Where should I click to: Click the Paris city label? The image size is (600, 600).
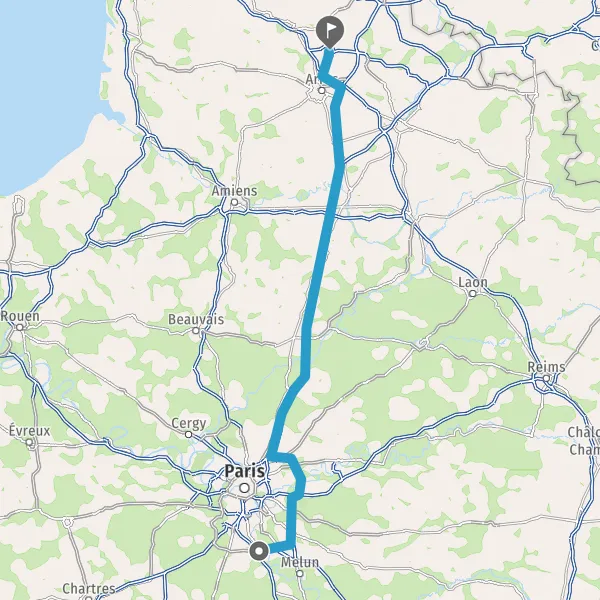[x=245, y=471]
